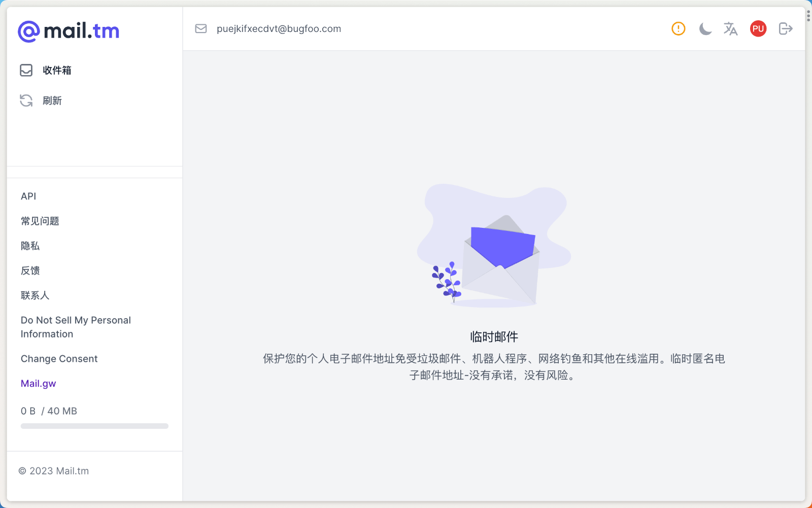Click the PU account avatar
Image resolution: width=812 pixels, height=508 pixels.
(x=758, y=28)
